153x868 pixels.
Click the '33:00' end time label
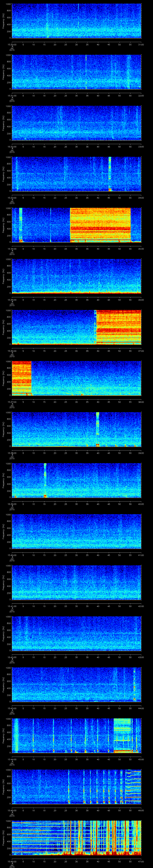click(x=141, y=147)
